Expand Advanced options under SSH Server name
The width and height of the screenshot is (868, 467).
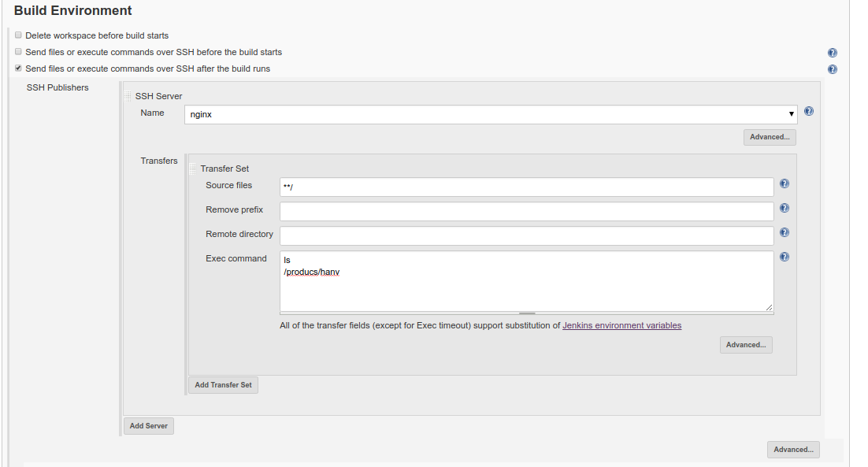pyautogui.click(x=770, y=137)
